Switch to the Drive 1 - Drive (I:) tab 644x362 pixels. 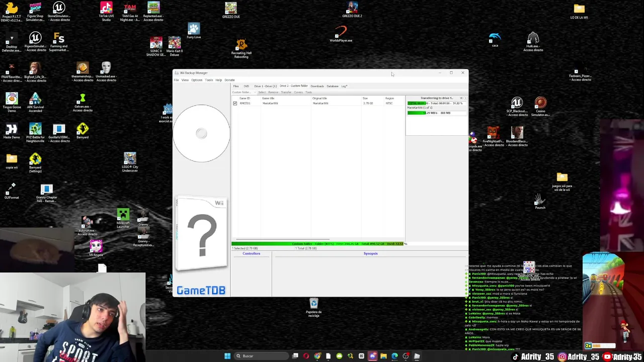(x=265, y=86)
